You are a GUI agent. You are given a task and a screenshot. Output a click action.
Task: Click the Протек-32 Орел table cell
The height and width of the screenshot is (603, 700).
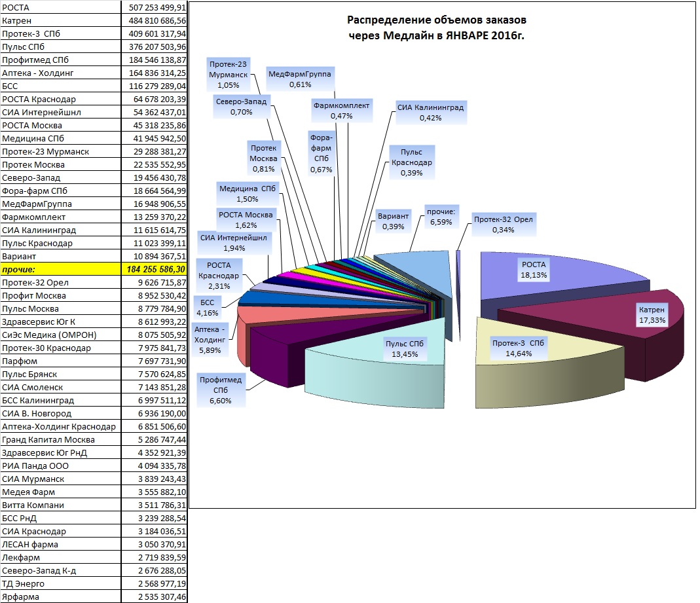pyautogui.click(x=60, y=283)
